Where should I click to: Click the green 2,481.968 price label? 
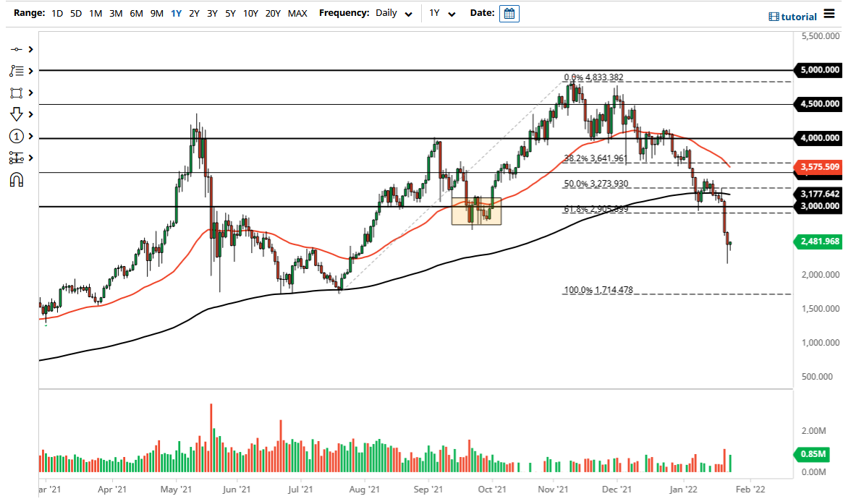[x=818, y=242]
